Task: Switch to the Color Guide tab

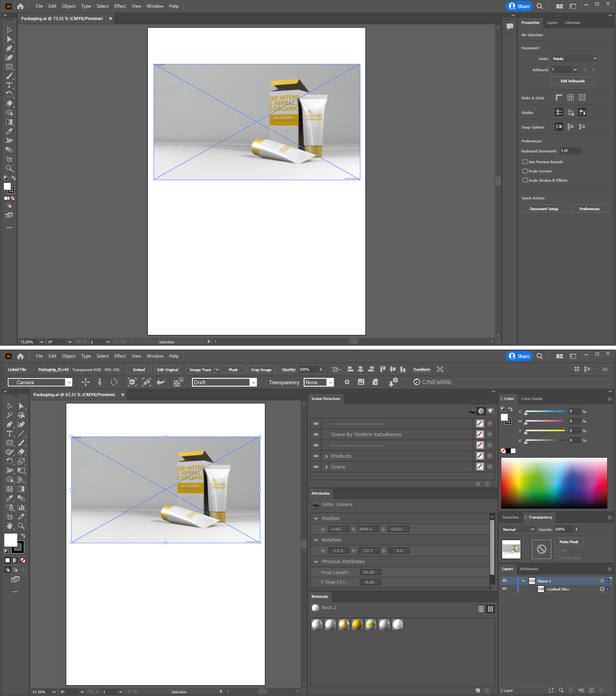Action: pyautogui.click(x=532, y=399)
